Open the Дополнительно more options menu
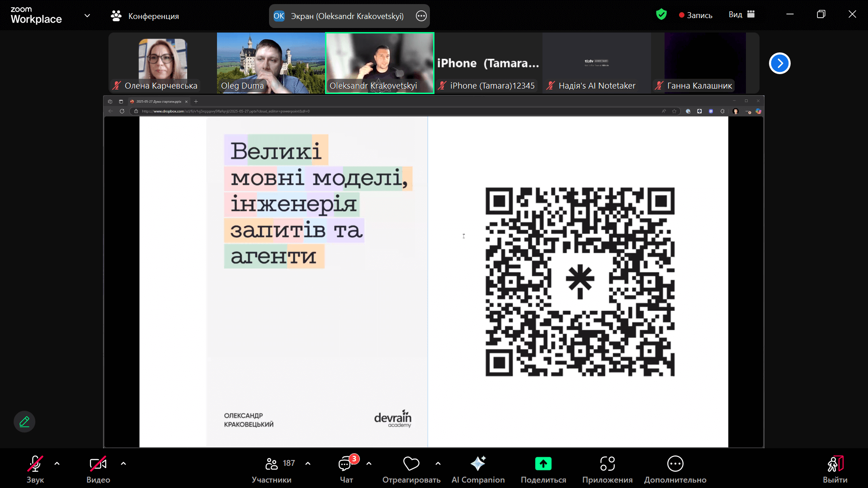 point(675,469)
